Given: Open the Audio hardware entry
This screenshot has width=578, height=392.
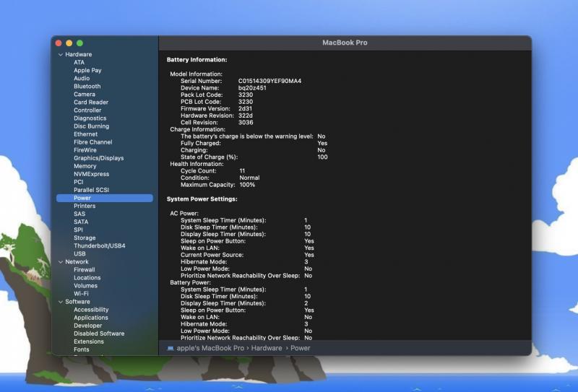Looking at the screenshot, I should [x=82, y=78].
